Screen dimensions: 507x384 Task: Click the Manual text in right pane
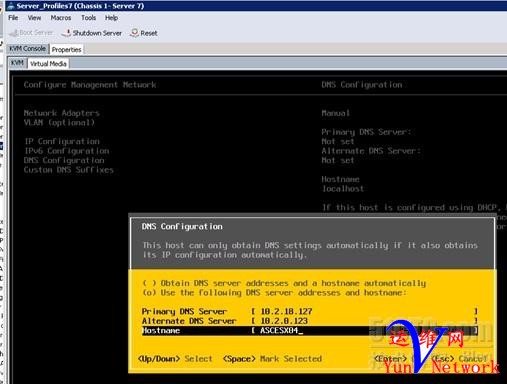point(336,113)
